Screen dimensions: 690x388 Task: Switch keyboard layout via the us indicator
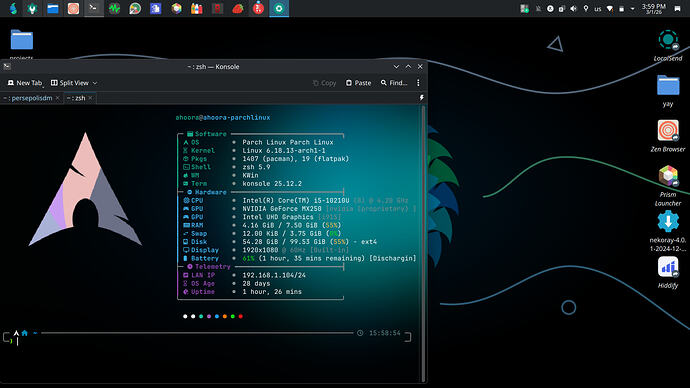point(598,9)
